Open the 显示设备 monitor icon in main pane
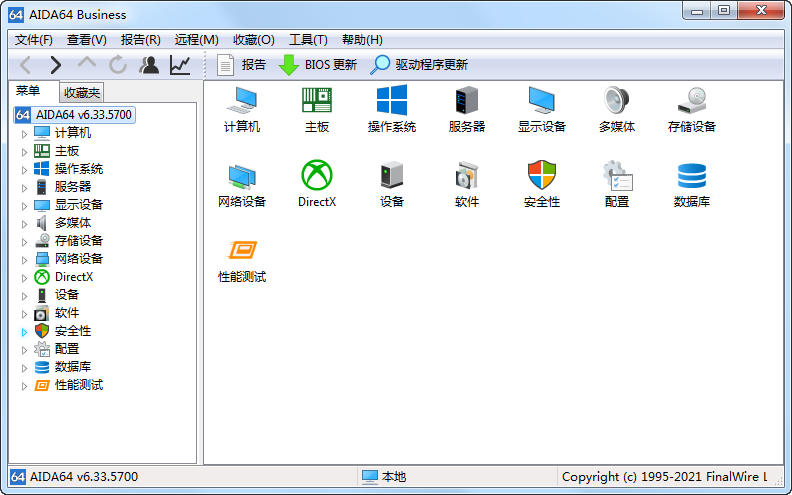792x495 pixels. coord(541,109)
